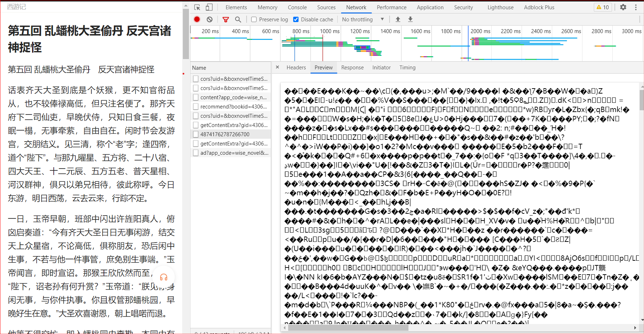The image size is (644, 334).
Task: Open DevTools settings gear
Action: [x=623, y=7]
